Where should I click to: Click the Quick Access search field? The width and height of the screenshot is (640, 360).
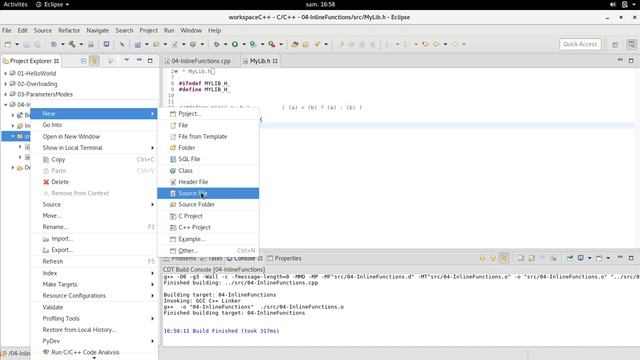580,44
